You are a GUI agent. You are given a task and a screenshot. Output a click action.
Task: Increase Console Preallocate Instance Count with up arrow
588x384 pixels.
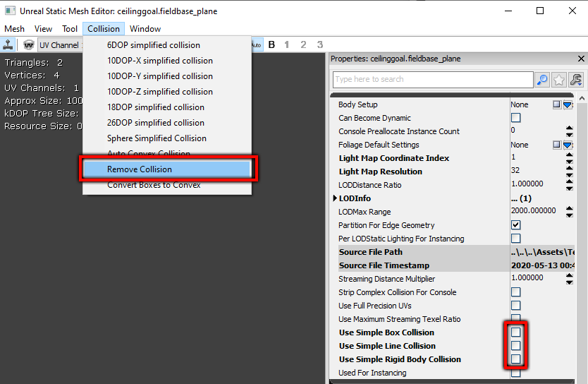click(x=569, y=128)
